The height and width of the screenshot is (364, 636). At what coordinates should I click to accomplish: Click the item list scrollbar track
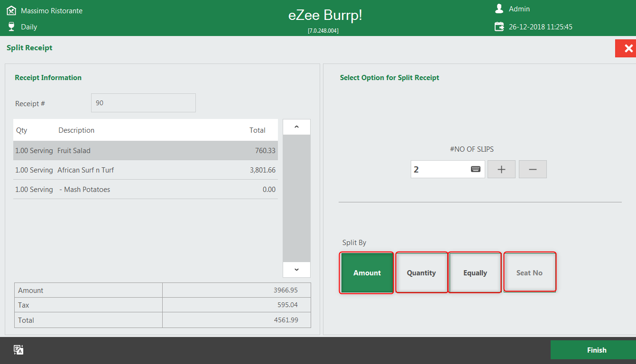pyautogui.click(x=296, y=198)
